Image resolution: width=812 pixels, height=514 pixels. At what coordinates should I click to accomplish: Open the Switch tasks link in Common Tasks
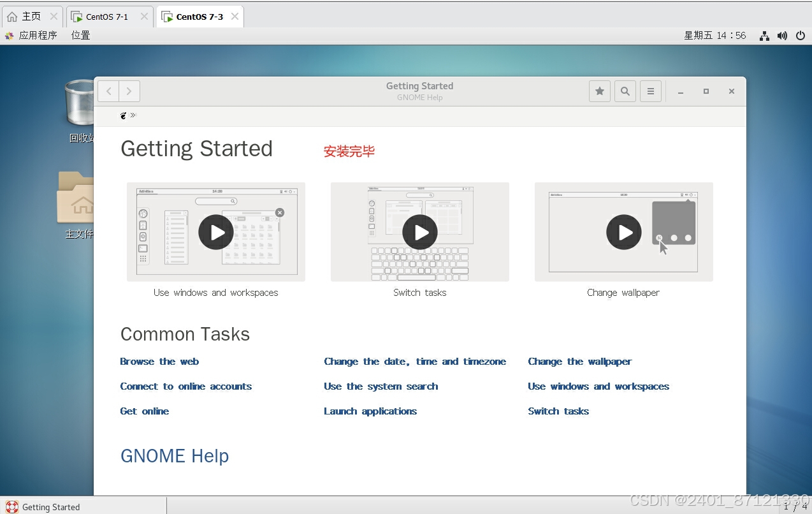[558, 411]
